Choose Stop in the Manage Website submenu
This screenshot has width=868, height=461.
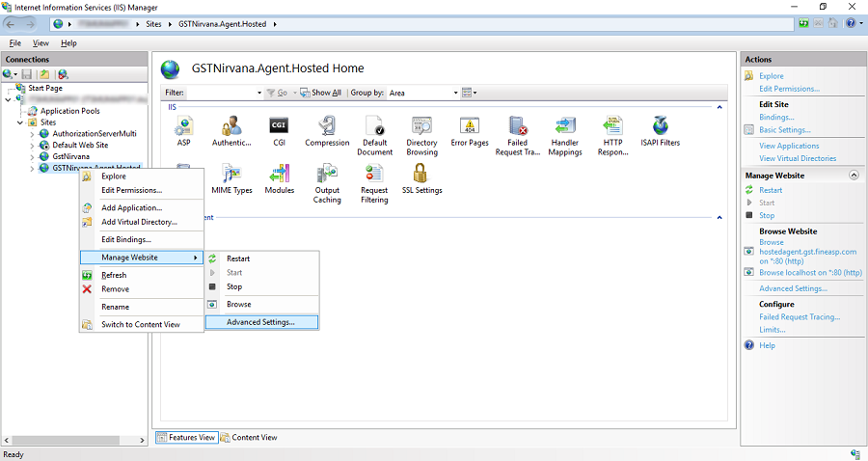(261, 286)
